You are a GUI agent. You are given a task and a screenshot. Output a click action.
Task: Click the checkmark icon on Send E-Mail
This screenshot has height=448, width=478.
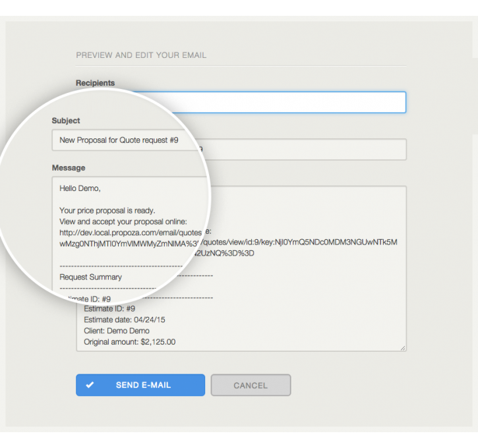point(90,385)
